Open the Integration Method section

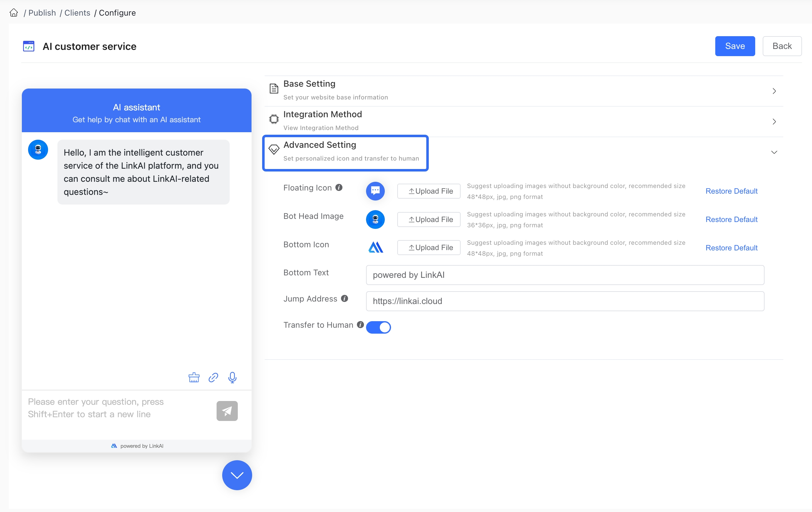click(x=524, y=121)
